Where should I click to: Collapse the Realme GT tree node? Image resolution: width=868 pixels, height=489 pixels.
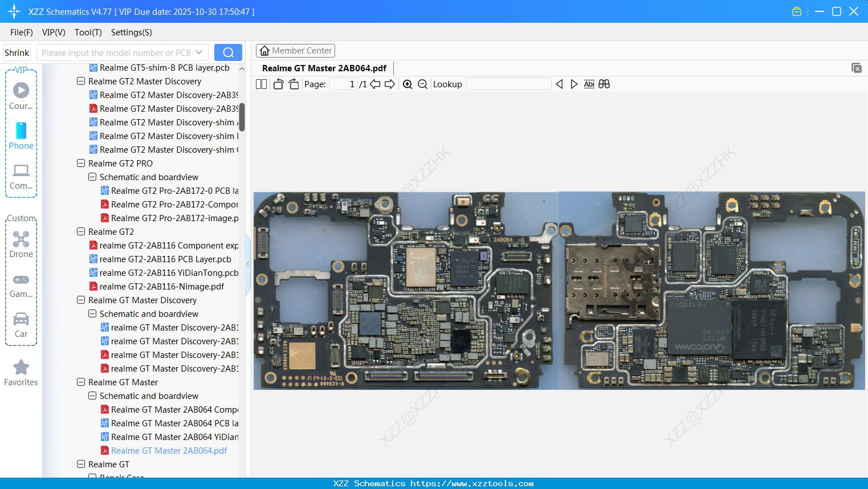[x=81, y=464]
